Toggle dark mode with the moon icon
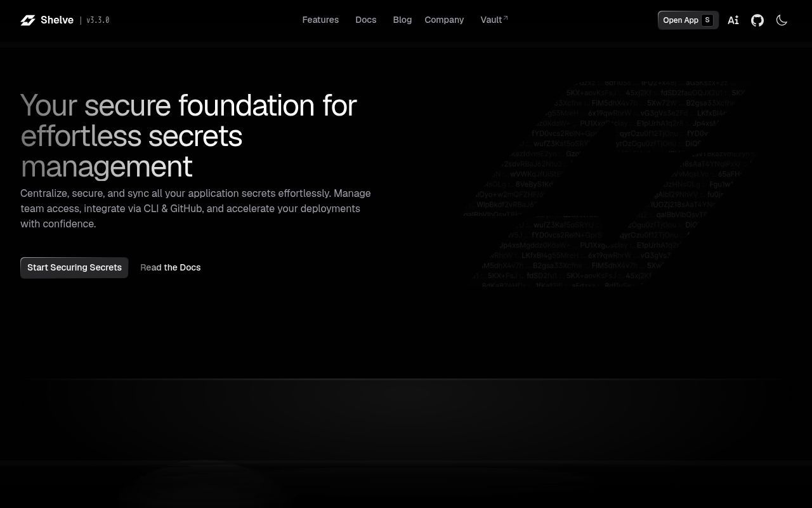The height and width of the screenshot is (508, 812). (782, 20)
